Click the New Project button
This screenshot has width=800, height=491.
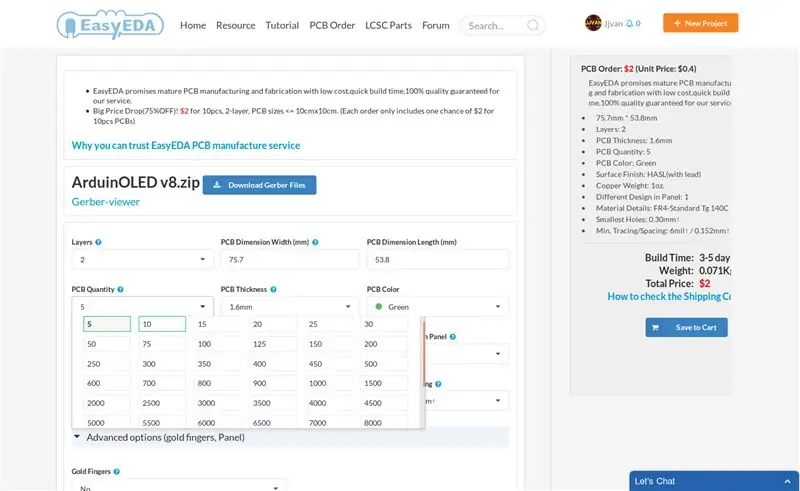(701, 23)
